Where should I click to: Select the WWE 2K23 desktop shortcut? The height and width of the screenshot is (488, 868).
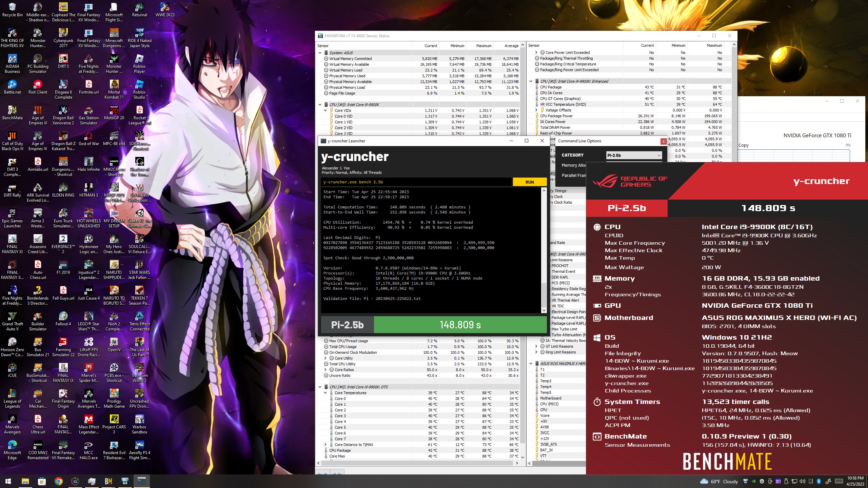pos(165,10)
